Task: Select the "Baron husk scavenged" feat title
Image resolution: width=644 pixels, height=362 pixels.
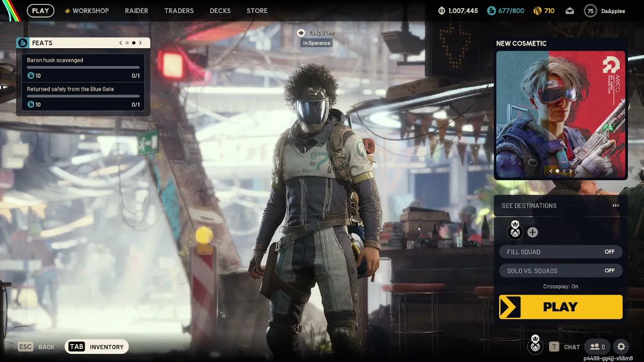Action: pos(55,60)
